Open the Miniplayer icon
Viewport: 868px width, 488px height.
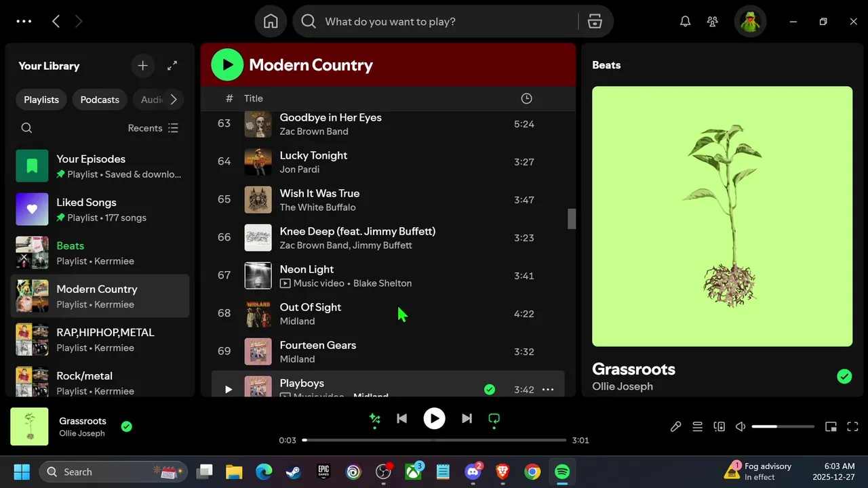pos(831,426)
